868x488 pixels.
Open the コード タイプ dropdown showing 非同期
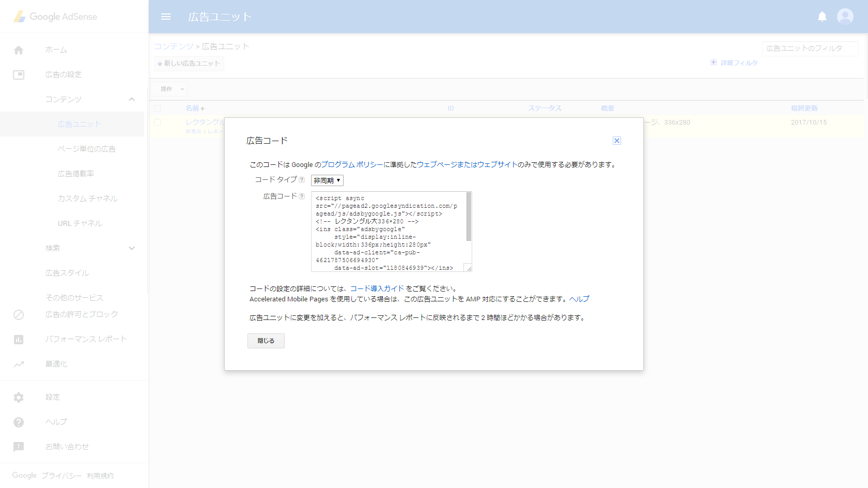[x=327, y=180]
